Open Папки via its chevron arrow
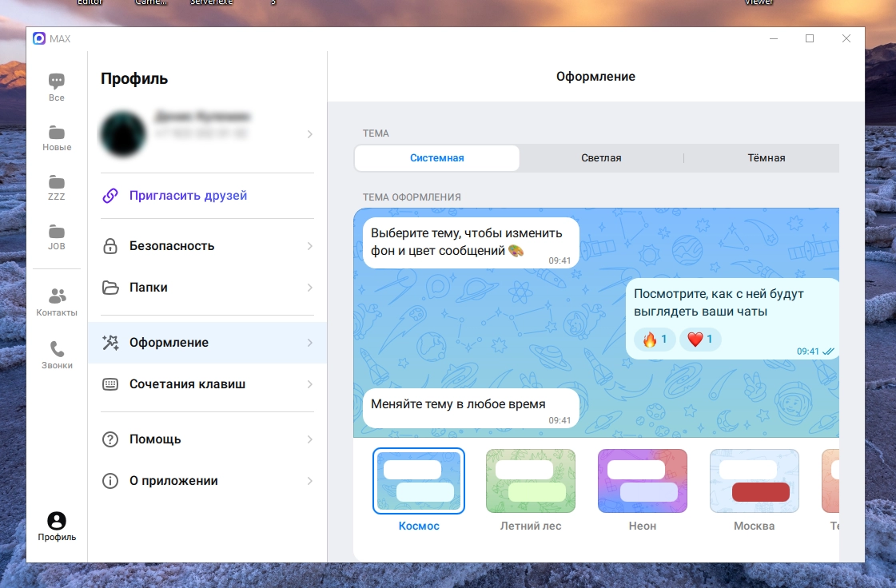The height and width of the screenshot is (588, 896). tap(309, 288)
